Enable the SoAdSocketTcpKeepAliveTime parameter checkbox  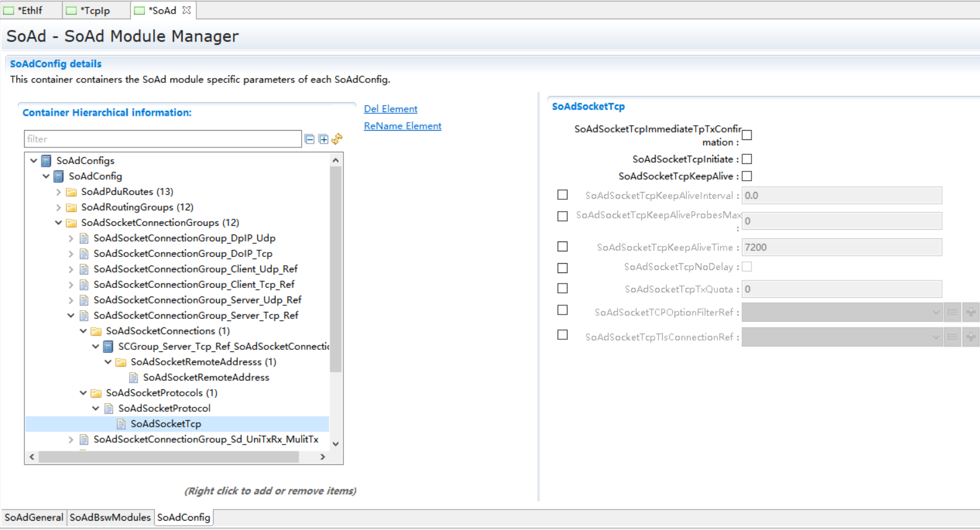click(x=562, y=246)
